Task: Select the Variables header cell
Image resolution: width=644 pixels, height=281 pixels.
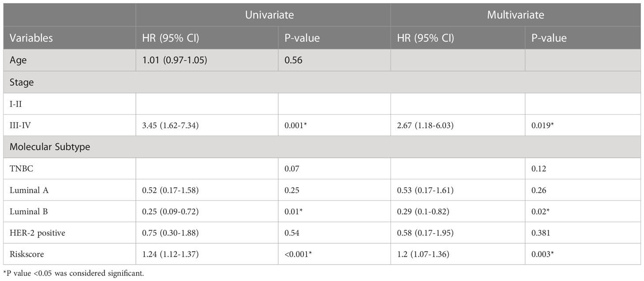Action: click(31, 38)
